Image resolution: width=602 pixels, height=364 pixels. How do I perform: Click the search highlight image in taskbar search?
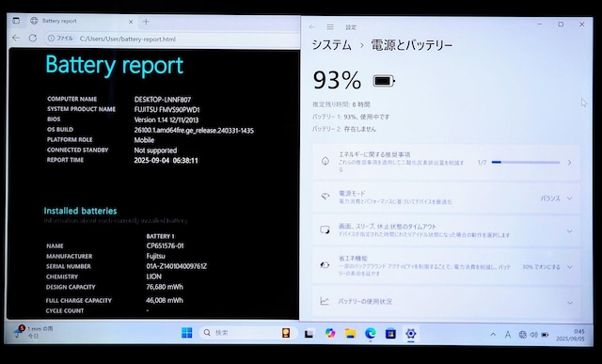point(286,333)
